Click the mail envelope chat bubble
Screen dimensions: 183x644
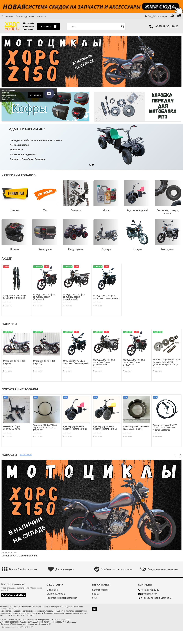[x=49, y=94]
